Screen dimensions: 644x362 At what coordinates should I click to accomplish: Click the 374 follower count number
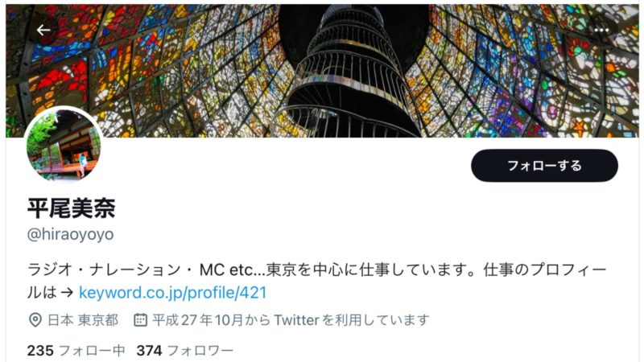coord(148,351)
